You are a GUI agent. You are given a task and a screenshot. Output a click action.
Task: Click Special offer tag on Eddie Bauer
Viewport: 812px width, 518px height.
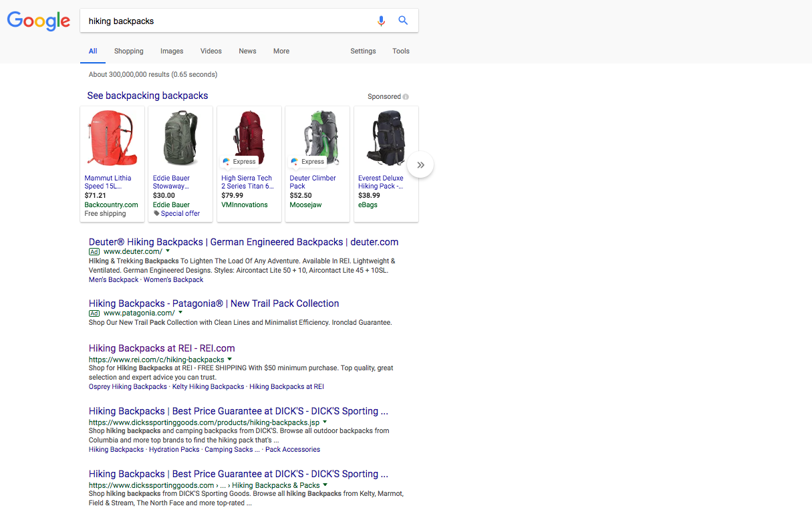click(176, 214)
